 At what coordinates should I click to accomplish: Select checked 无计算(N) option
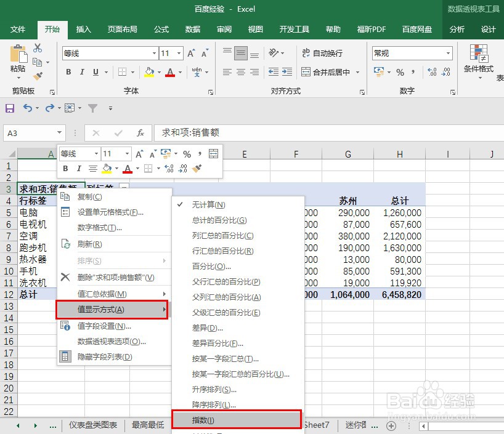pos(238,205)
